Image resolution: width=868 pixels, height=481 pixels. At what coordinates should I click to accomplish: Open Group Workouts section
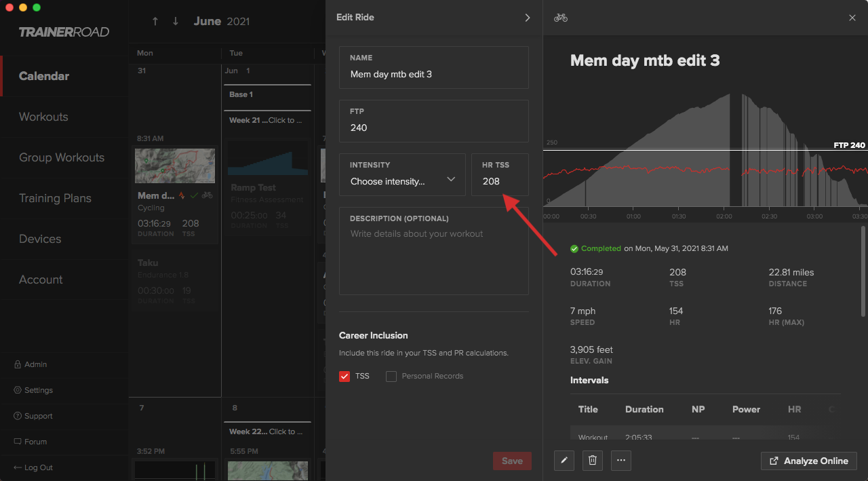[62, 157]
